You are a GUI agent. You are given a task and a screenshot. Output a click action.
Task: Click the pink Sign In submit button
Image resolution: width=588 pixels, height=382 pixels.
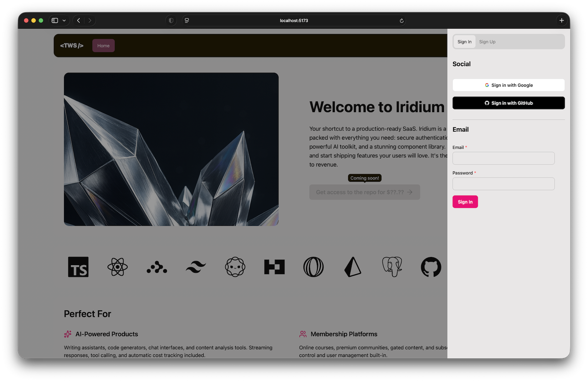[x=465, y=202]
